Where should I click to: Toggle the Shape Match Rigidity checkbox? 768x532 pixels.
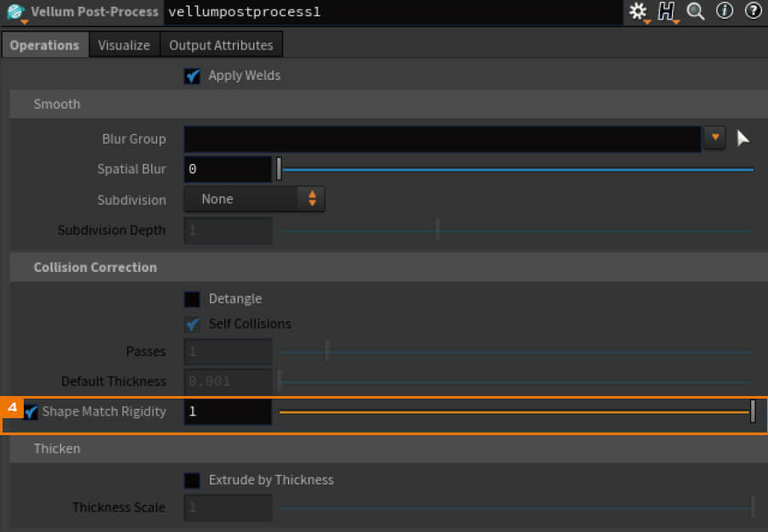coord(31,411)
